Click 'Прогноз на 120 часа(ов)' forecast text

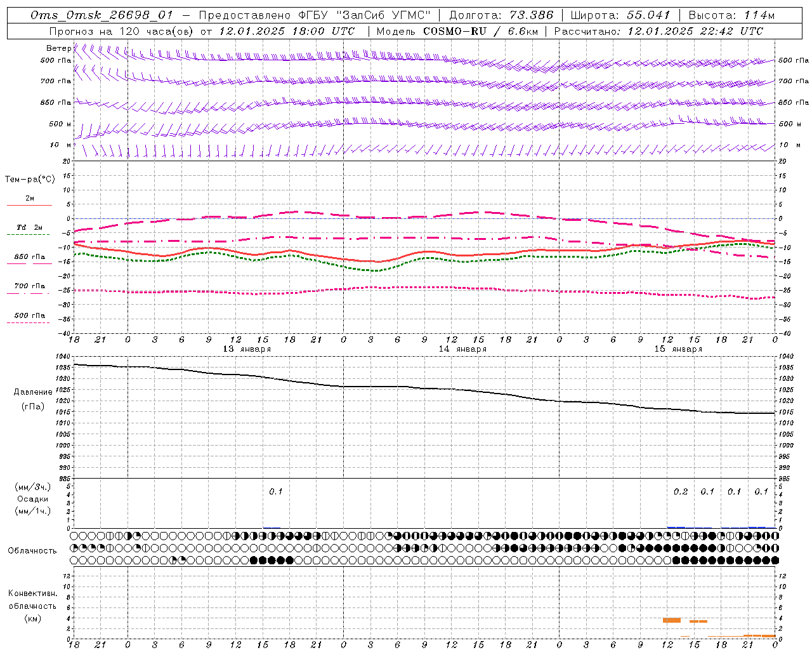click(121, 31)
